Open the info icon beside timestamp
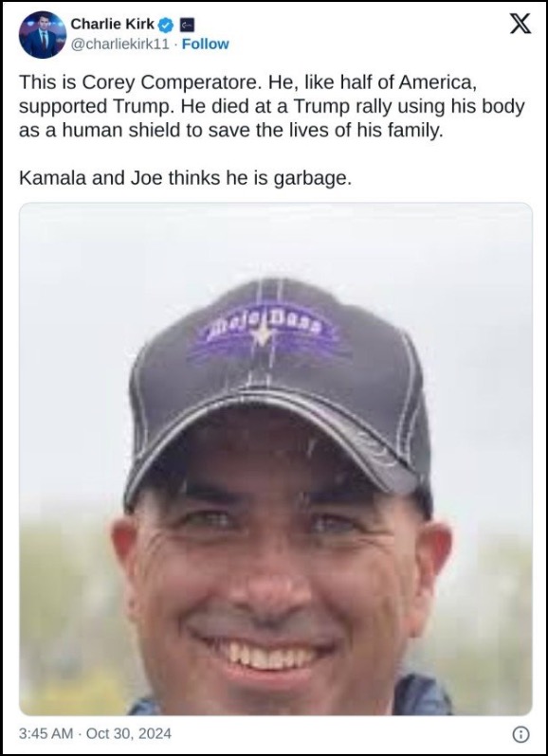The height and width of the screenshot is (756, 548). pos(521,734)
